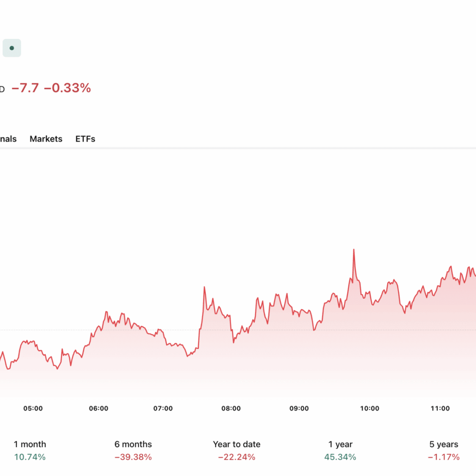This screenshot has width=476, height=476.
Task: Click the −0.33% price change value
Action: click(67, 88)
